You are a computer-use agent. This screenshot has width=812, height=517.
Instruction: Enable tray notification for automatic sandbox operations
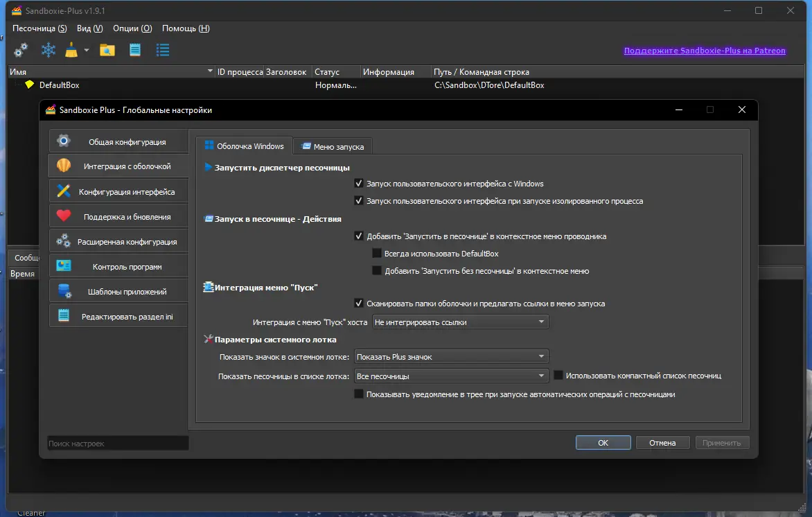pyautogui.click(x=358, y=394)
